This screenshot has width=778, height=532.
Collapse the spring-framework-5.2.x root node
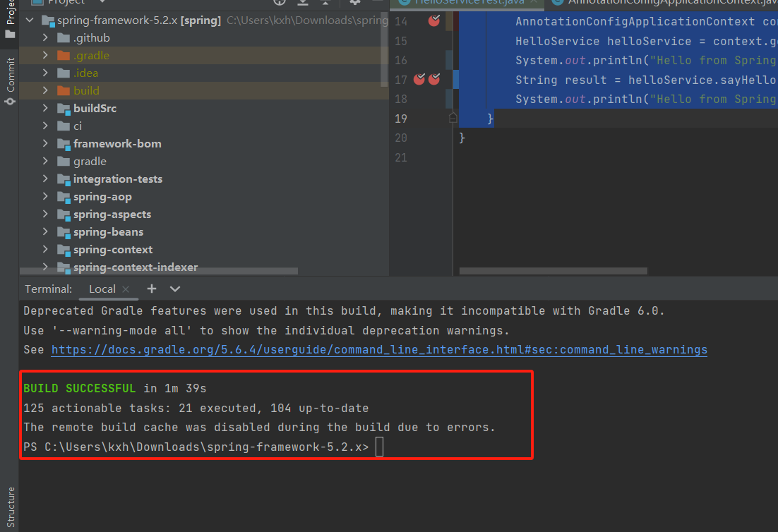pos(30,20)
